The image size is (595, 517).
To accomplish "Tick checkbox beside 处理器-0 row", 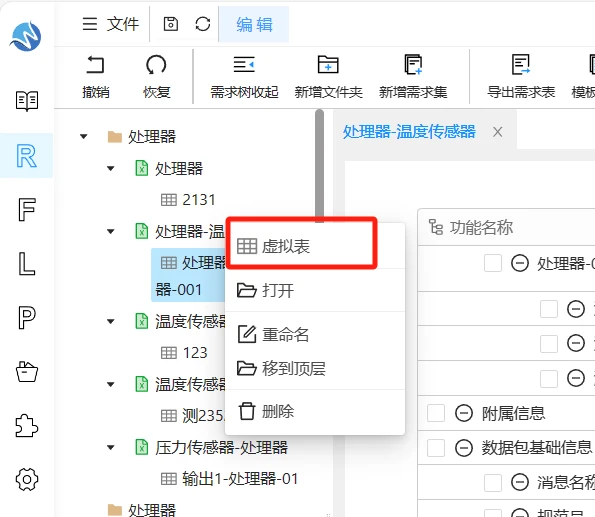I will (493, 263).
